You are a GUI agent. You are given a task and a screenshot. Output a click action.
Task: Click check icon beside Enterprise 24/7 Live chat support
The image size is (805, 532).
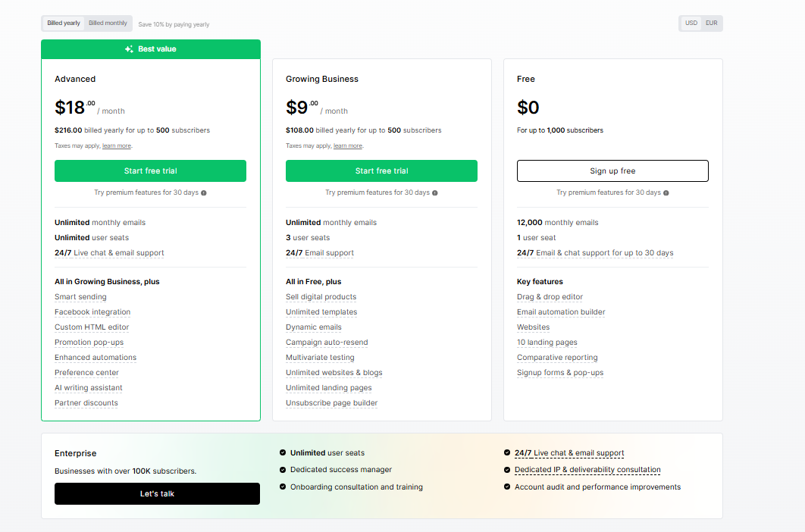click(x=506, y=453)
